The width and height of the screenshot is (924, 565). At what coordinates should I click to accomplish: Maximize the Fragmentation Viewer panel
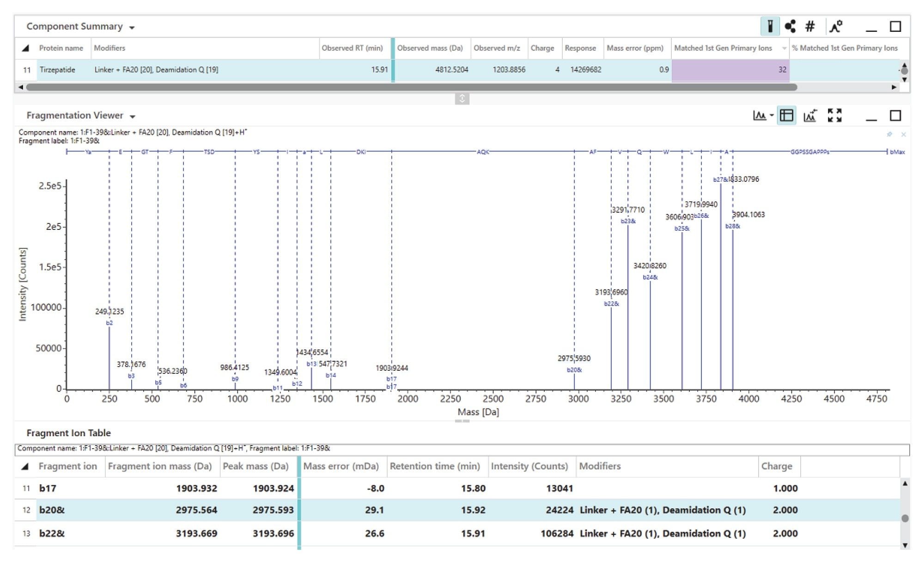895,115
